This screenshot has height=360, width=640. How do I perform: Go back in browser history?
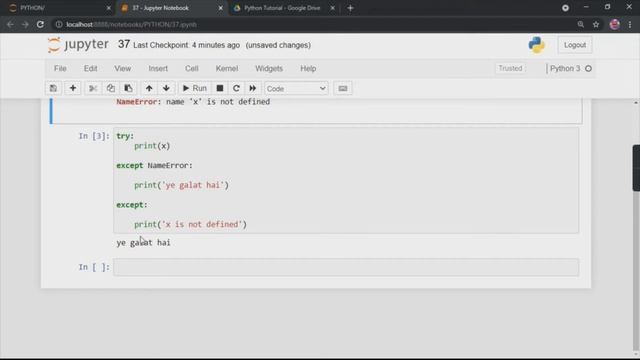coord(10,24)
